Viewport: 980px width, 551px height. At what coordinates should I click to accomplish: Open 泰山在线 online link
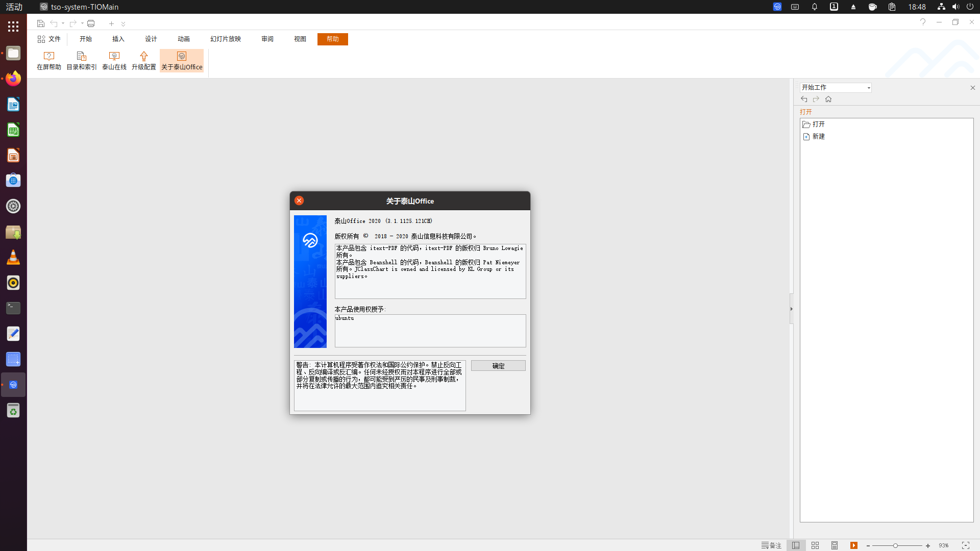[x=114, y=61]
